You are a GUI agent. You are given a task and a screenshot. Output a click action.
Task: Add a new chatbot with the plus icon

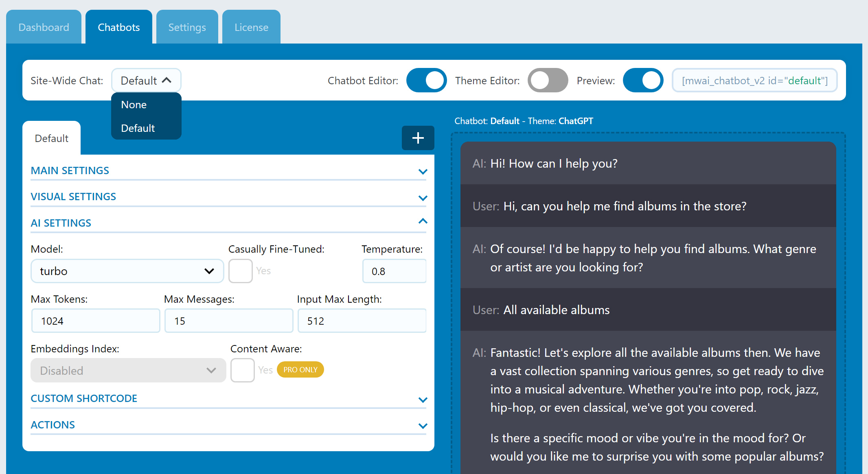[x=418, y=138]
